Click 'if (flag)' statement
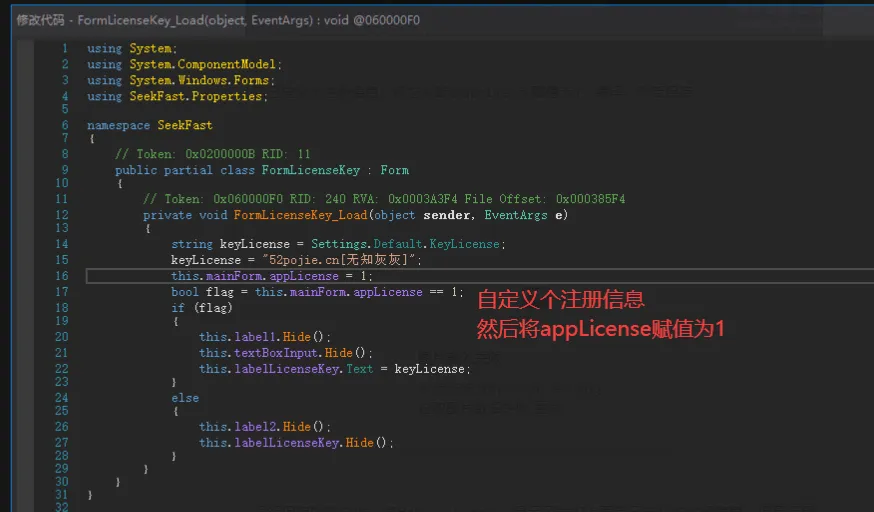The image size is (874, 512). pos(202,308)
